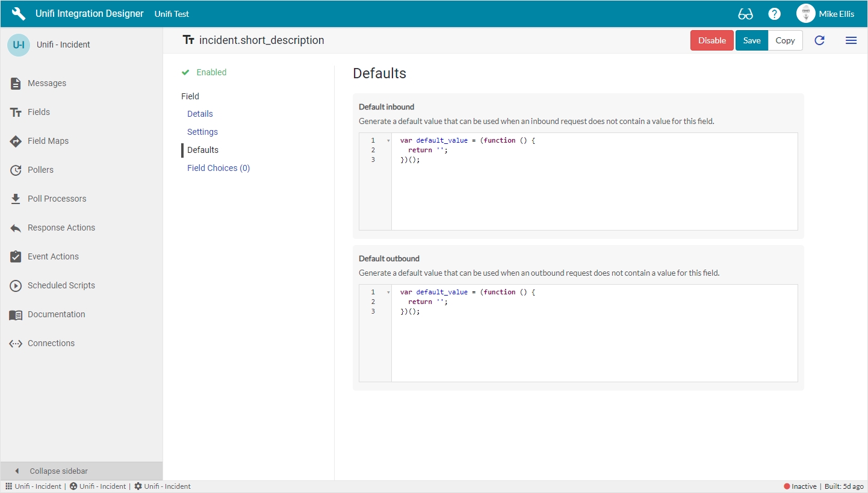Open Pollers from the sidebar

[x=40, y=170]
